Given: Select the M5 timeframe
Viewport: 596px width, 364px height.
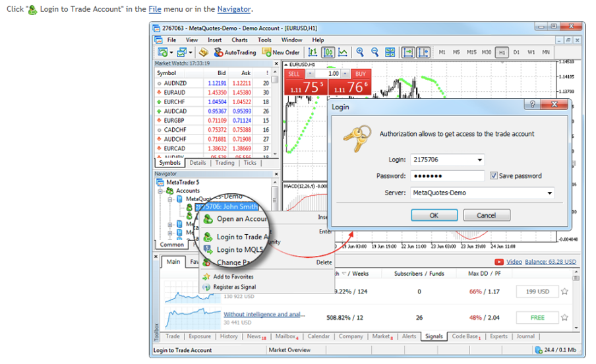Looking at the screenshot, I should (456, 52).
